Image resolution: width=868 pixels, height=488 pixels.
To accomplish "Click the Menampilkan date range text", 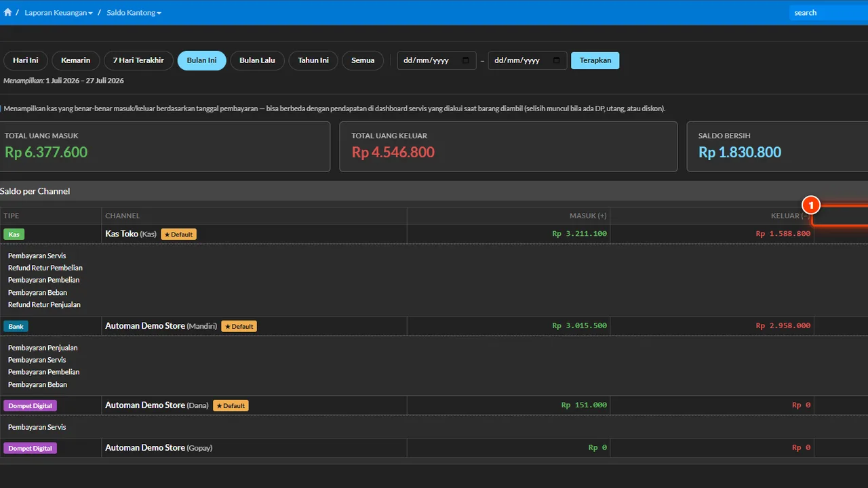I will coord(64,81).
